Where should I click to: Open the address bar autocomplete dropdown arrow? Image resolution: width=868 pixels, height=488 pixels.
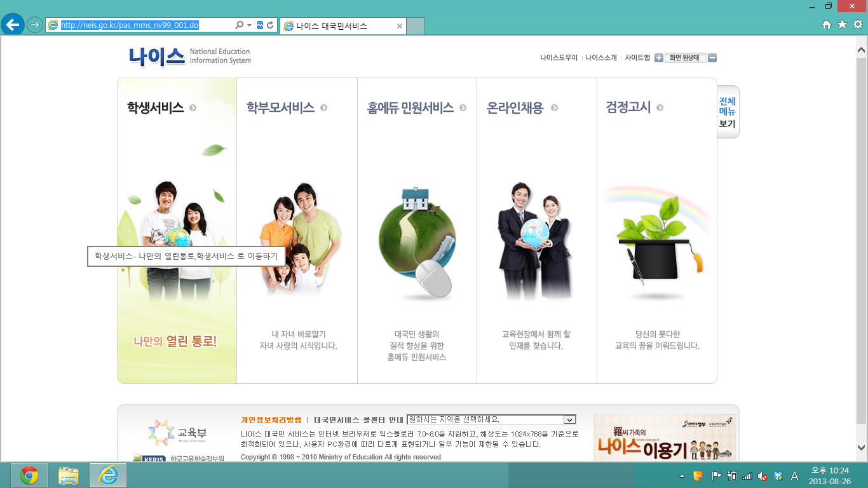249,25
